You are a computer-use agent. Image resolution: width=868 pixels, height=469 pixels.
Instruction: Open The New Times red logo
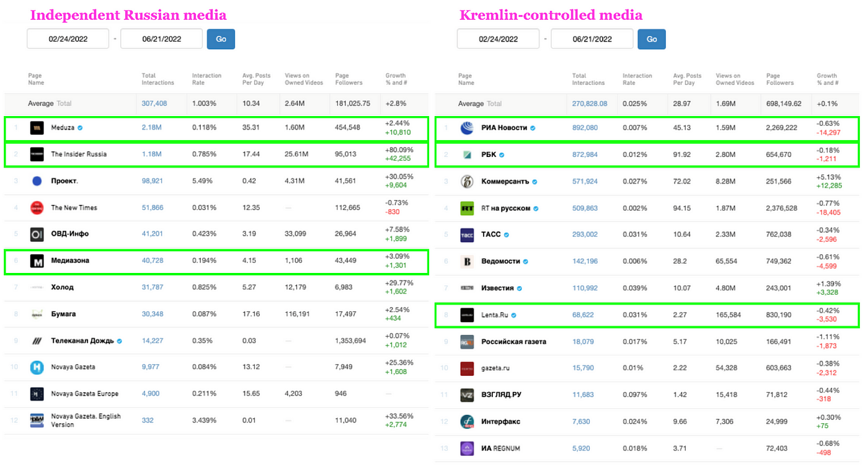pyautogui.click(x=37, y=208)
